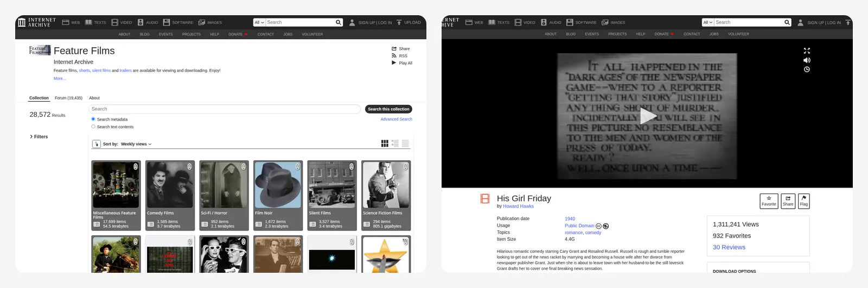Click the 1940 publication date link

[570, 219]
